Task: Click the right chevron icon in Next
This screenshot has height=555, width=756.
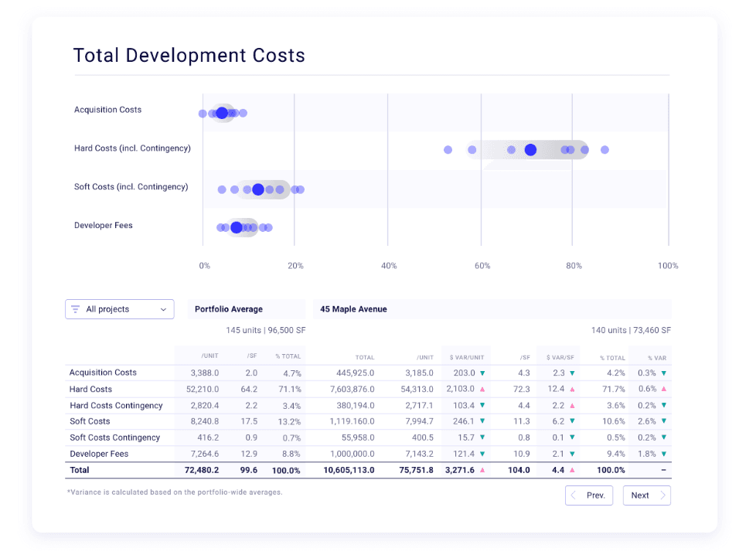Action: click(x=662, y=495)
